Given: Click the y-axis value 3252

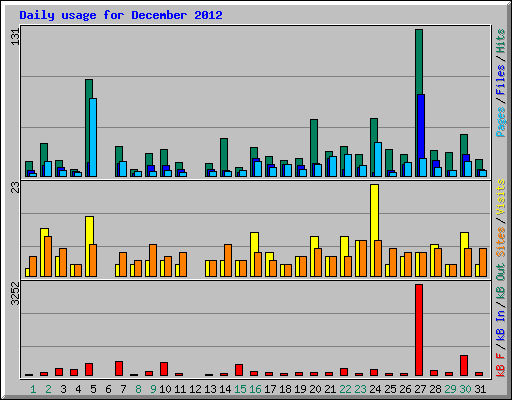Looking at the screenshot, I should click(x=15, y=294).
